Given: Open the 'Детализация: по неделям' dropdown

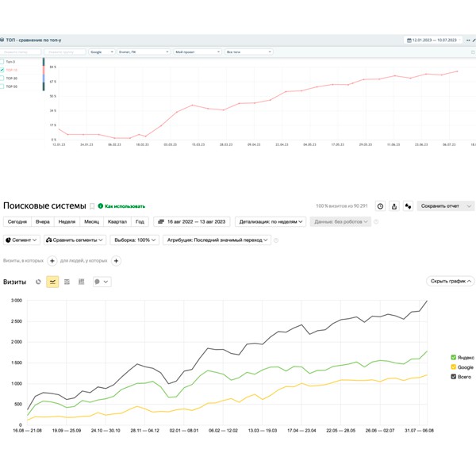Looking at the screenshot, I should tap(271, 222).
